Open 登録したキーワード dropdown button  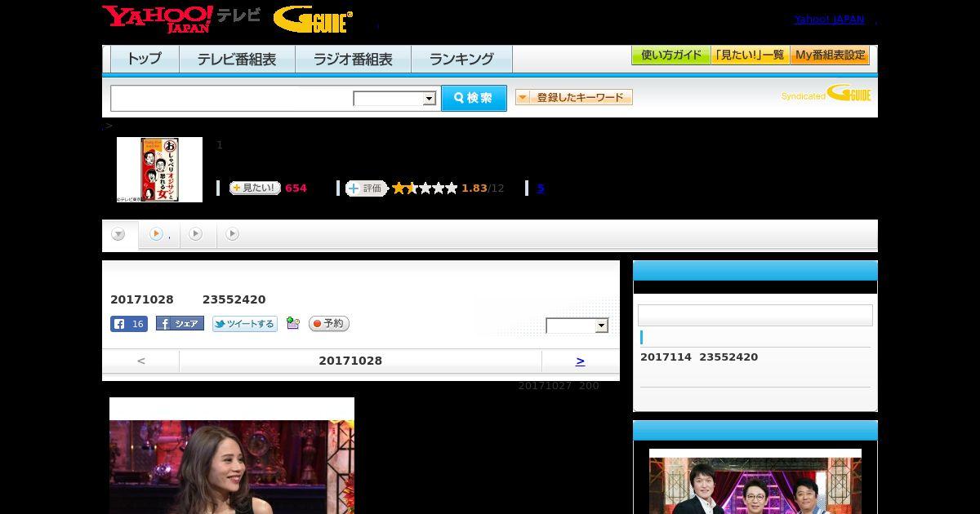point(574,97)
